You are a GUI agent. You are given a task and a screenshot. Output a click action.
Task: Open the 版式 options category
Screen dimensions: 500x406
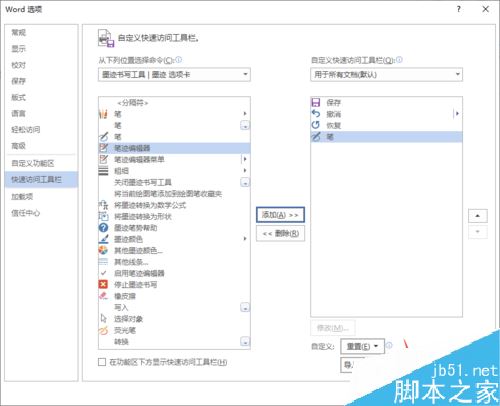[41, 97]
